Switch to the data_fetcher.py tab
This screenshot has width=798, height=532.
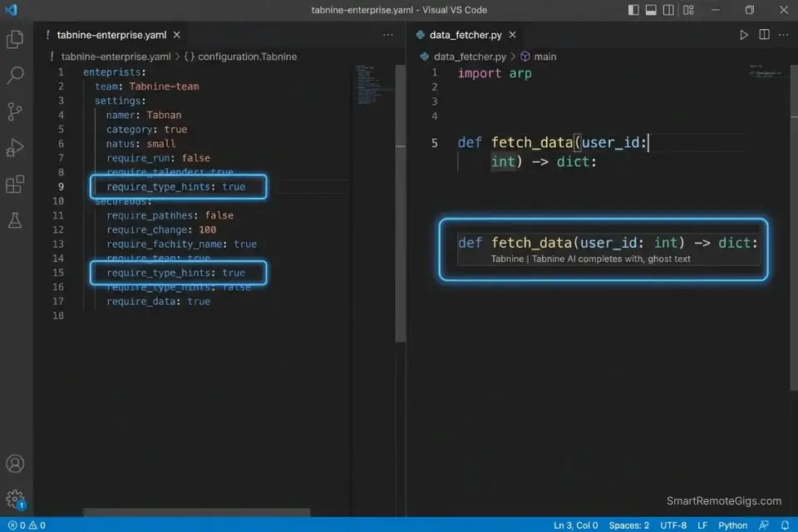[x=465, y=35]
